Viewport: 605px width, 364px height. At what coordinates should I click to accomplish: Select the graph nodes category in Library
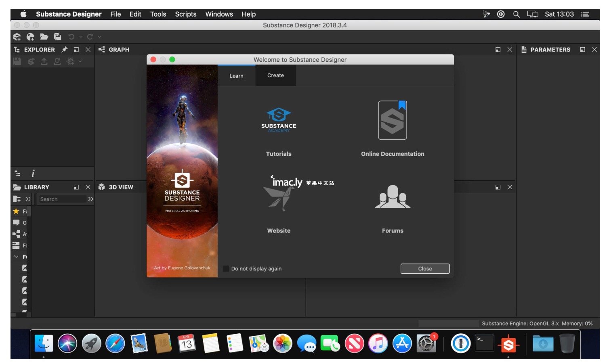point(16,234)
